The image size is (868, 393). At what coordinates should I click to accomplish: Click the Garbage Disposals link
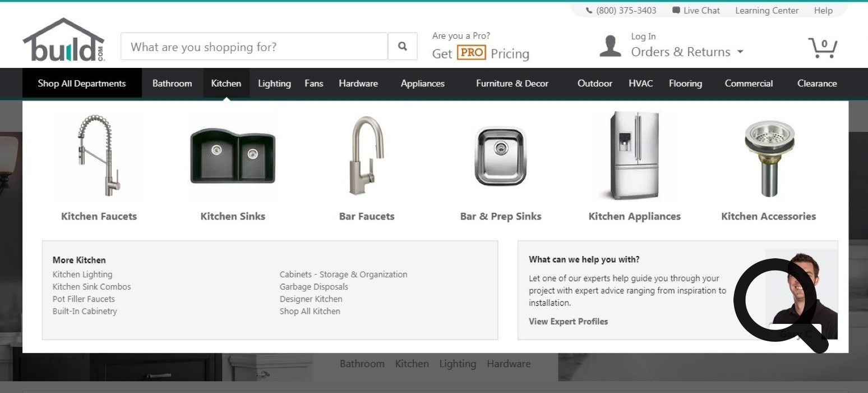tap(313, 287)
